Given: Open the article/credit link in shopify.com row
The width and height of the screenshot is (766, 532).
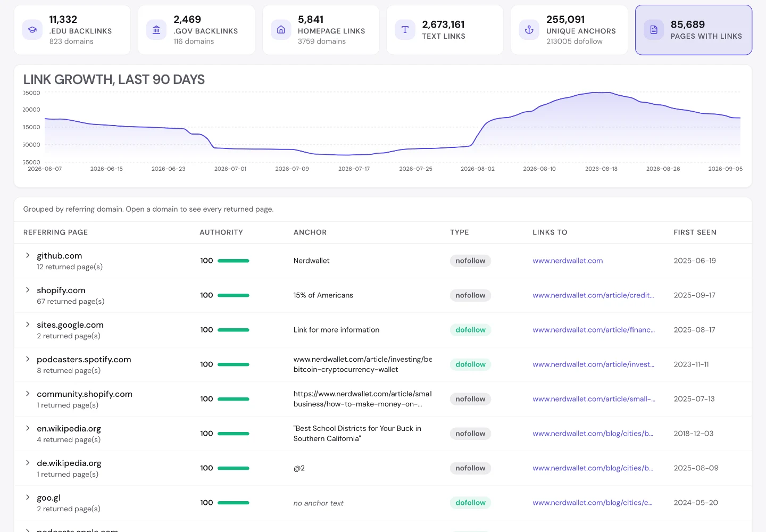Looking at the screenshot, I should tap(593, 295).
